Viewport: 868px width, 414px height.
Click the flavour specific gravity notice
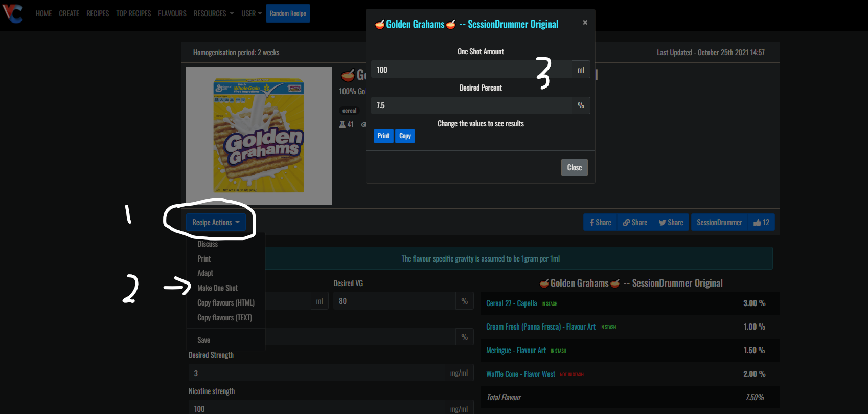(481, 258)
